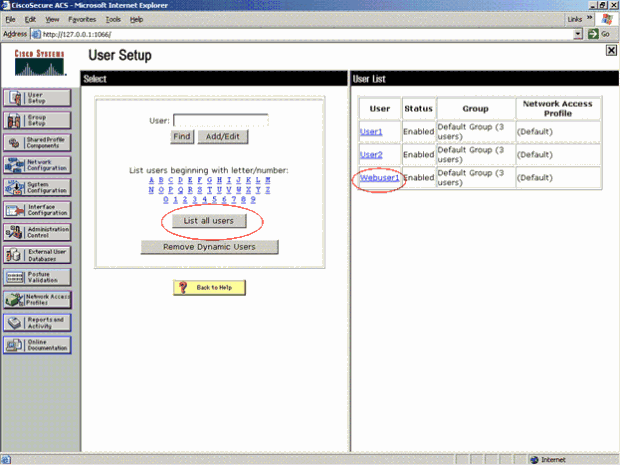Image resolution: width=620 pixels, height=465 pixels.
Task: List users beginning with number 0
Action: (166, 200)
